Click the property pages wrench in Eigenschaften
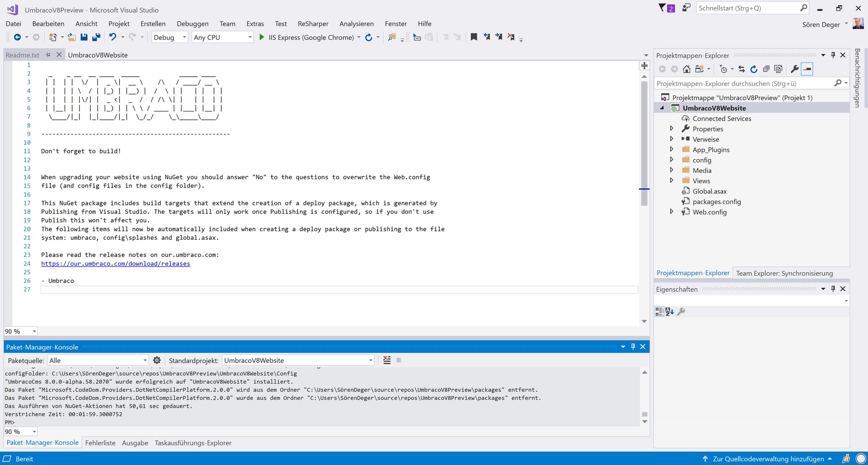The image size is (868, 465). 681,312
